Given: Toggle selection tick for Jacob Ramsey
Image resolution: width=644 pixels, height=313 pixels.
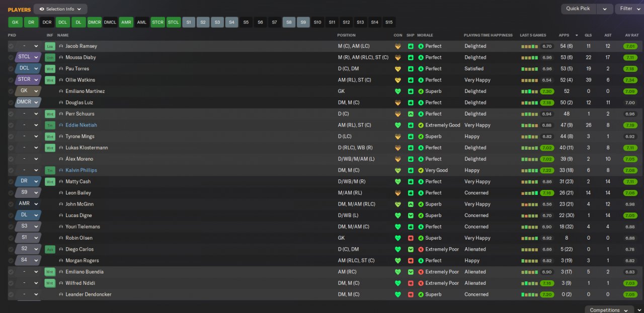Looking at the screenshot, I should click(11, 46).
